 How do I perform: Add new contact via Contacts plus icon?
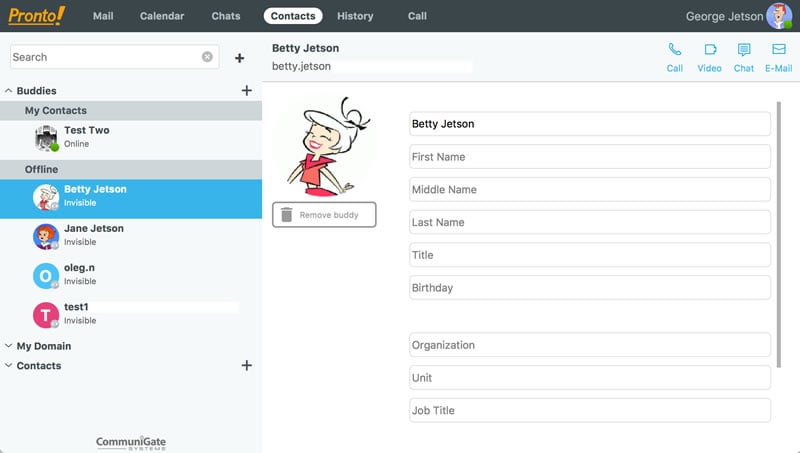click(x=247, y=366)
